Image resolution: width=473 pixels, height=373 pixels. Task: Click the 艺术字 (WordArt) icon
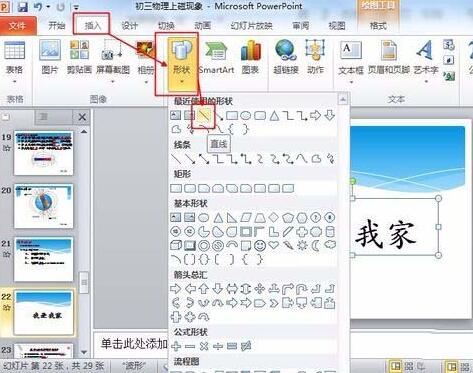pos(425,50)
